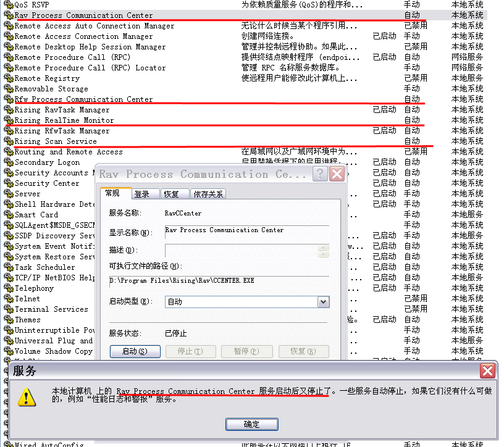504x447 pixels.
Task: Click the service icon for Remote Access Connection Manager
Action: pyautogui.click(x=9, y=36)
